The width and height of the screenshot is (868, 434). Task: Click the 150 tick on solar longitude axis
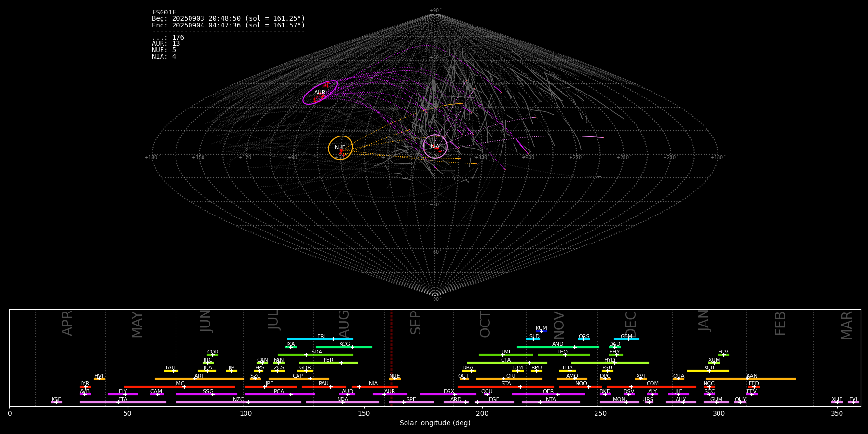pos(364,413)
